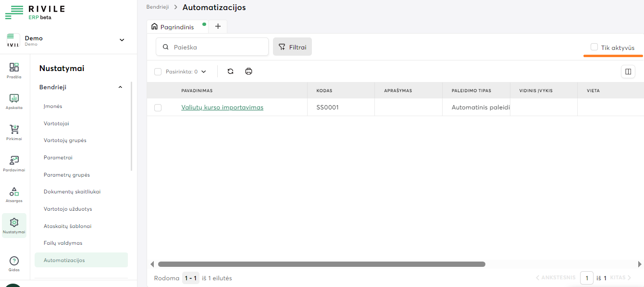Screen dimensions: 644x287
Task: Collapse the Bendrieji settings section
Action: pos(120,87)
